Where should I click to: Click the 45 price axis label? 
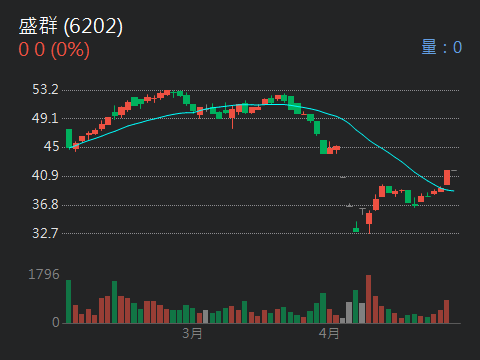pos(51,146)
